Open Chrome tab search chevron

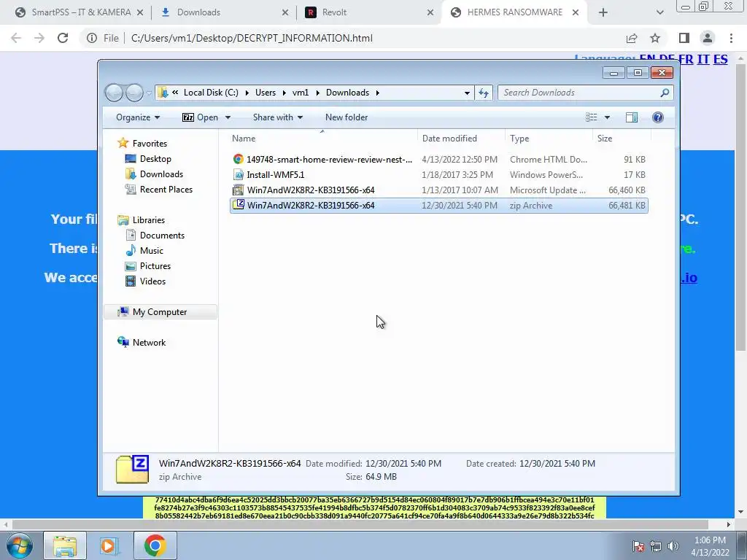659,12
